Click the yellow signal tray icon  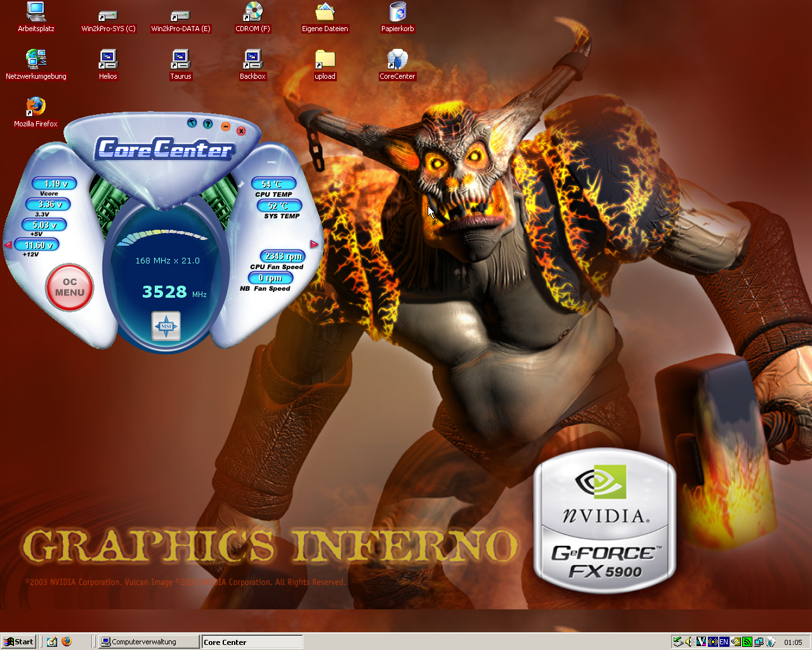click(x=712, y=642)
